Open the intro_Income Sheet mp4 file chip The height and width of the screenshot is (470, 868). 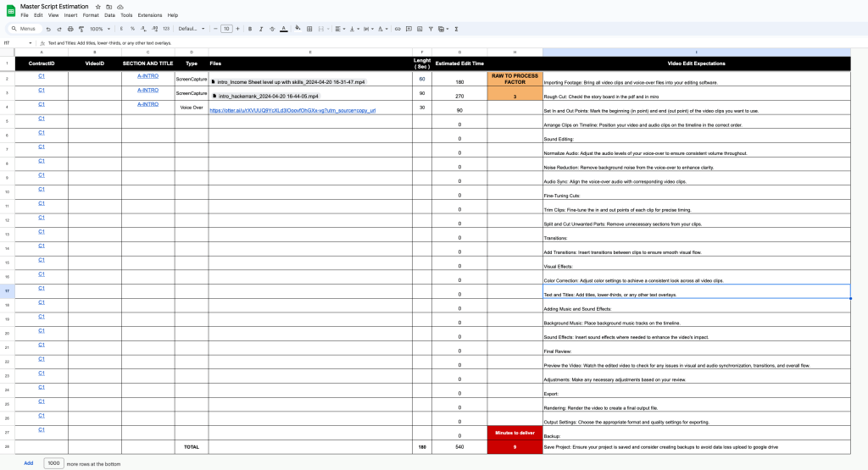288,82
